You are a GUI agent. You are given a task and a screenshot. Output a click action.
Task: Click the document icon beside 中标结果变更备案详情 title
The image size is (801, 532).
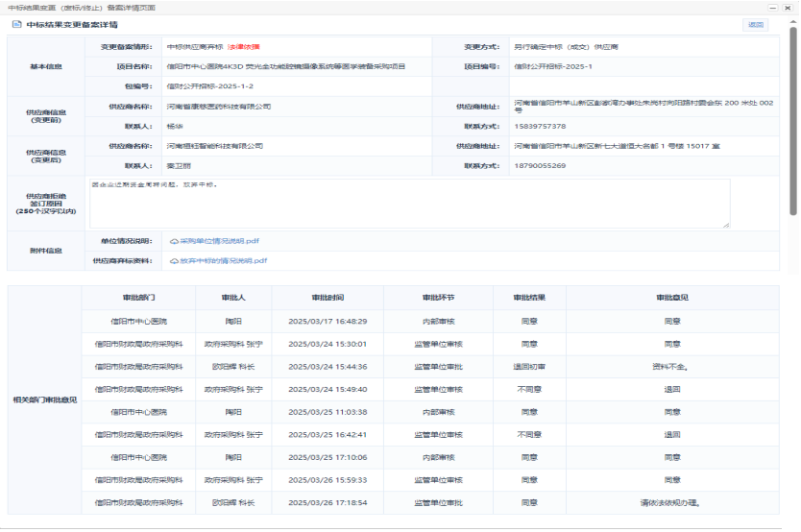[16, 24]
